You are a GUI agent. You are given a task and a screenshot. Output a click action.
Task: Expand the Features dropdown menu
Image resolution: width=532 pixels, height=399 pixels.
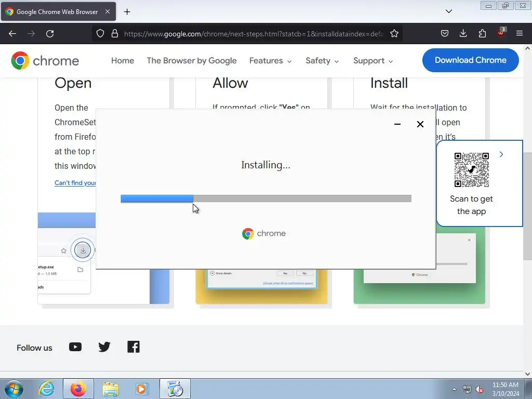270,61
